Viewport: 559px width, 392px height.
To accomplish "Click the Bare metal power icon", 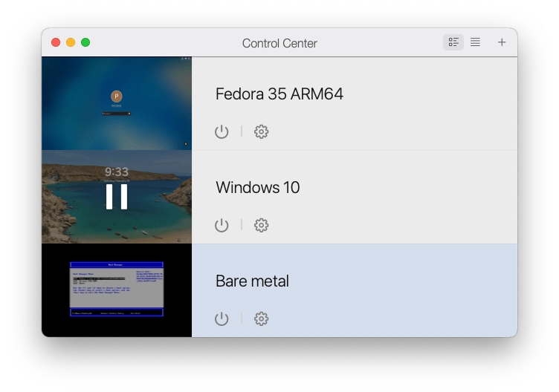I will tap(222, 318).
